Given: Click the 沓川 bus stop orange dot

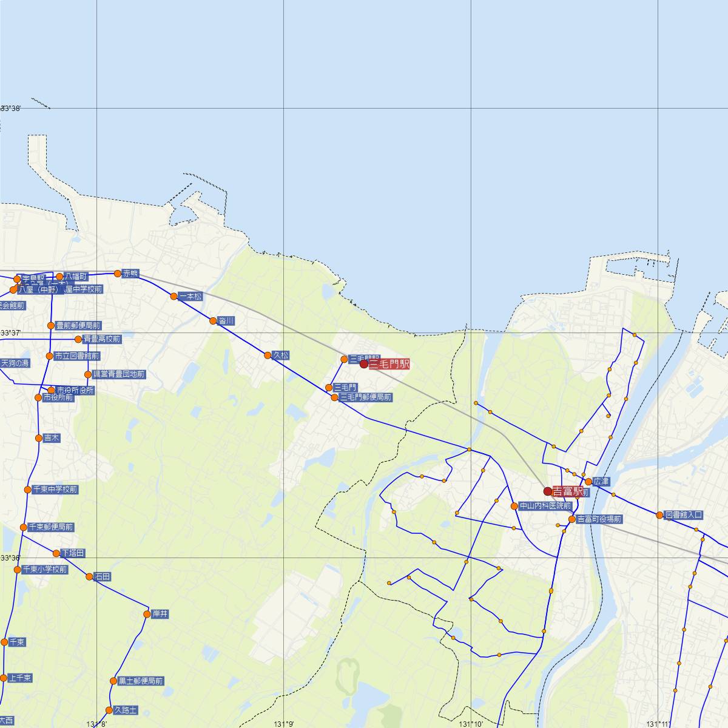Looking at the screenshot, I should tap(213, 321).
